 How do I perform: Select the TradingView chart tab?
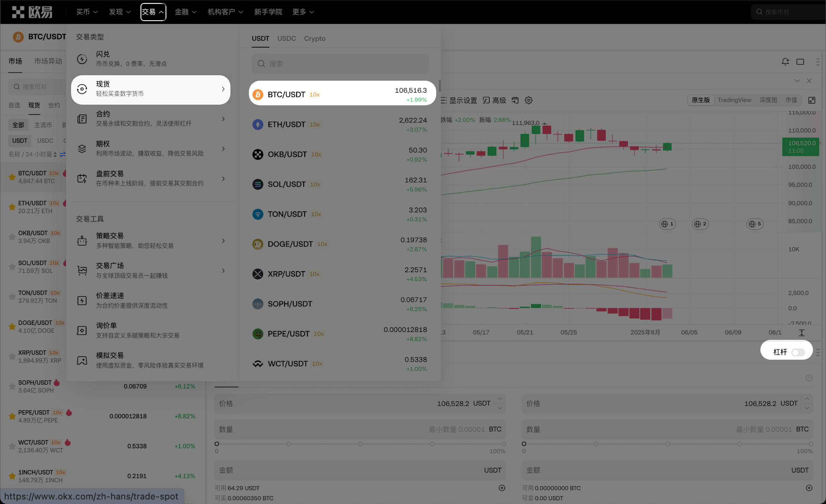coord(734,100)
